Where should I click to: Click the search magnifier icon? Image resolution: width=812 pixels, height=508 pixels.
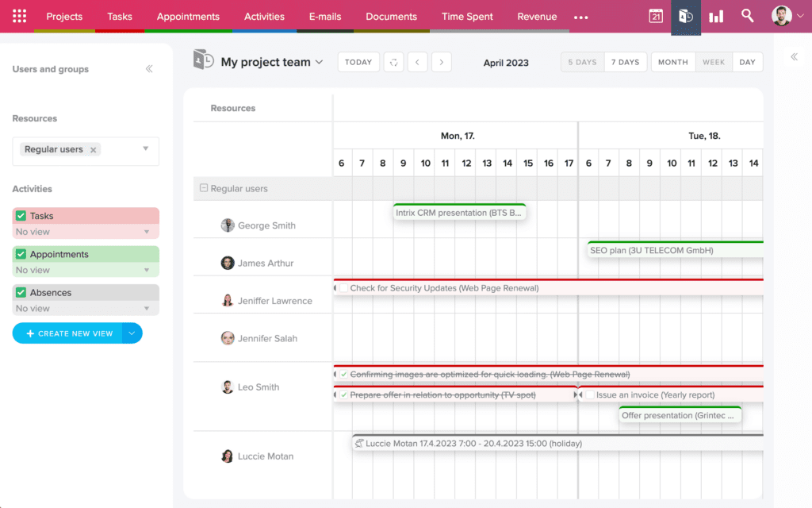746,16
